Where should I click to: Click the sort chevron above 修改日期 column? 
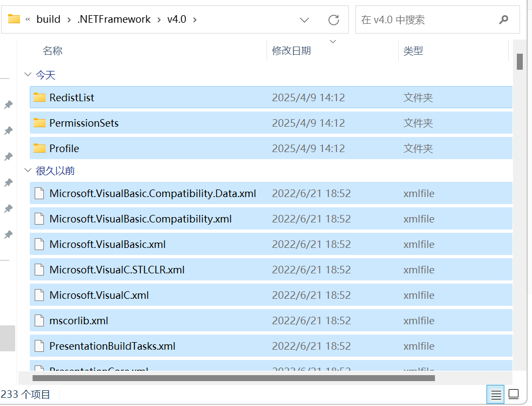[x=332, y=41]
